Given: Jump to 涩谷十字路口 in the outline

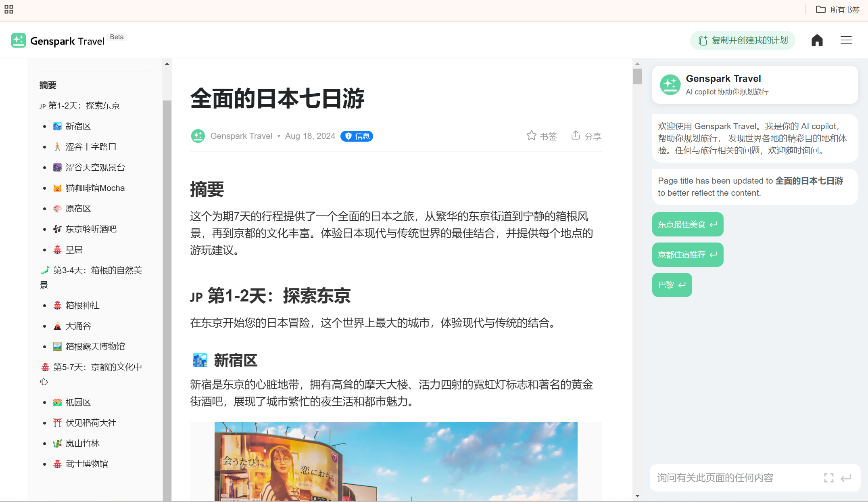Looking at the screenshot, I should click(x=91, y=147).
